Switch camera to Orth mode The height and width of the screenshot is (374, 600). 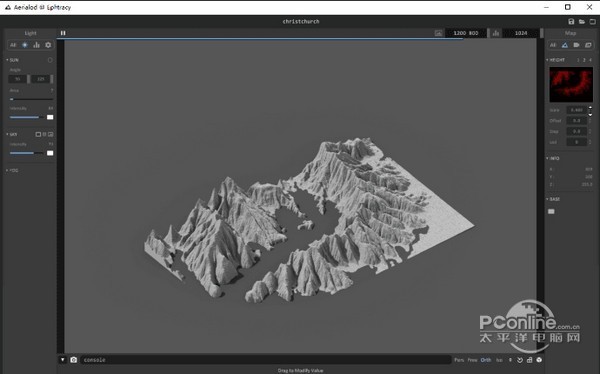point(486,360)
